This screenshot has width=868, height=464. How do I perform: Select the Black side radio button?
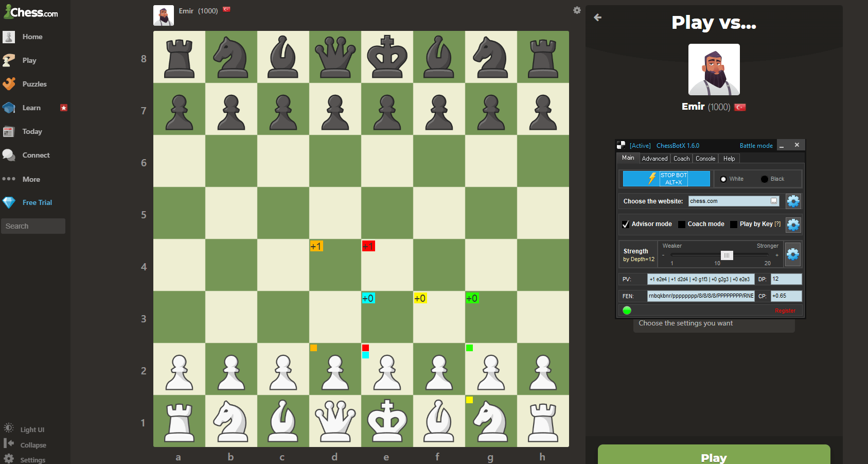pyautogui.click(x=765, y=179)
